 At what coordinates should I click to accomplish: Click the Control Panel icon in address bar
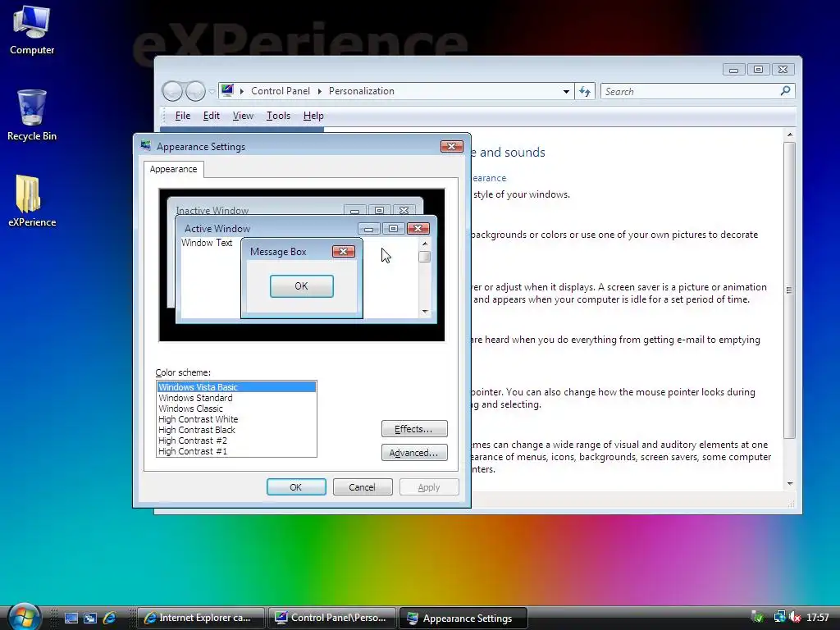[x=228, y=90]
